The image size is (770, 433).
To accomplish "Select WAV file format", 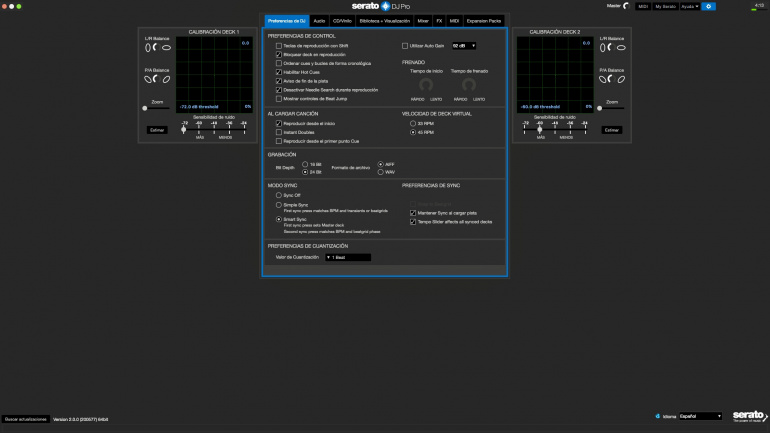I will coord(381,172).
